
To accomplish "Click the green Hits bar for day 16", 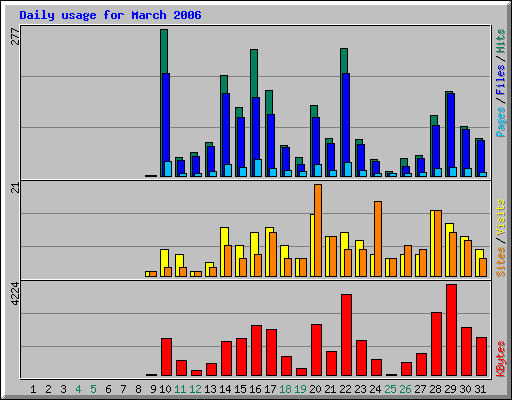I will (254, 73).
